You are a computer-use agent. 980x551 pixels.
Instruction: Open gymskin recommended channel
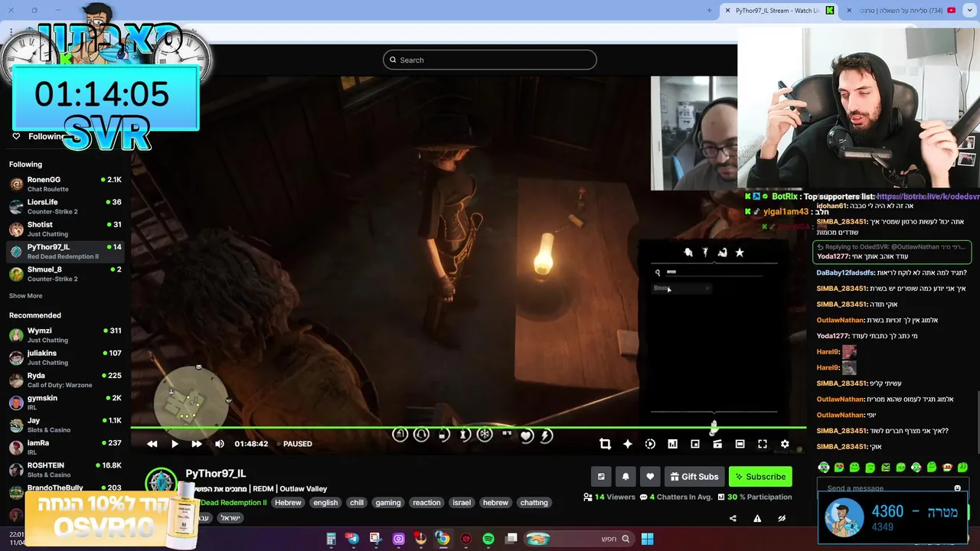65,403
